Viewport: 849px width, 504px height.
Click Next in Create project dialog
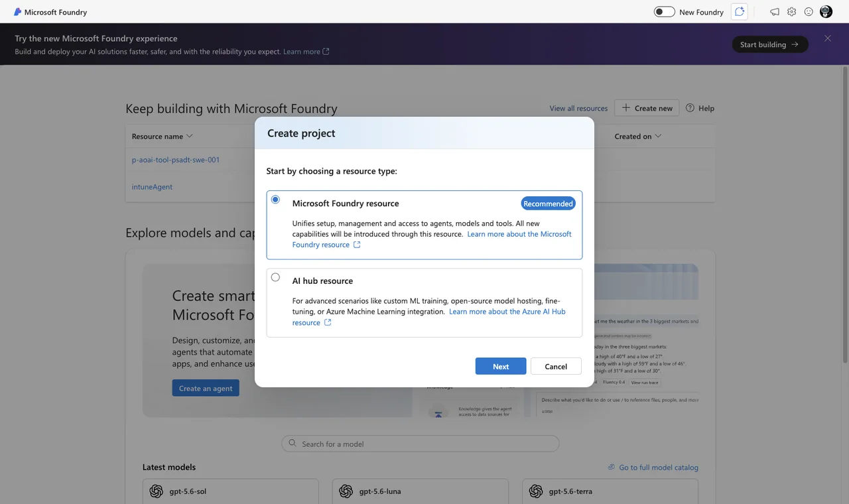point(501,366)
